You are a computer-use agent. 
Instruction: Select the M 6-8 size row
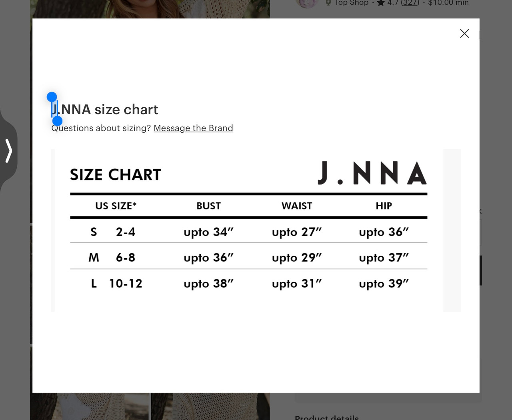(x=249, y=257)
